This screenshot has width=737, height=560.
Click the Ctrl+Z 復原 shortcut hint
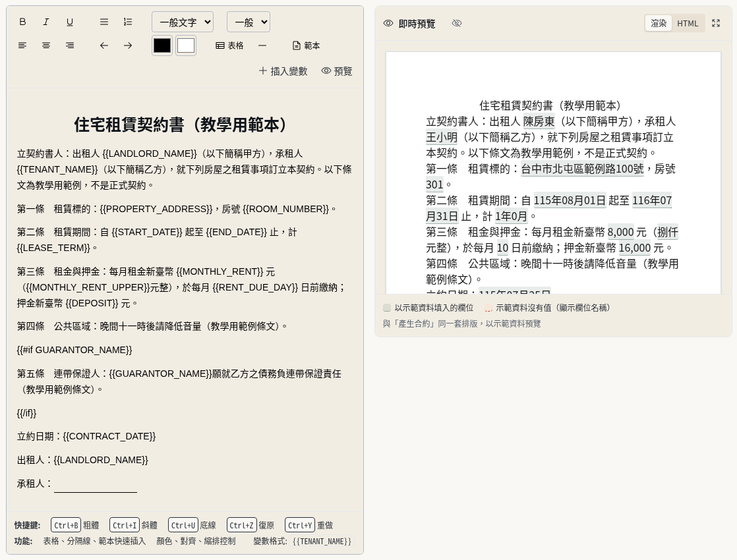(251, 525)
